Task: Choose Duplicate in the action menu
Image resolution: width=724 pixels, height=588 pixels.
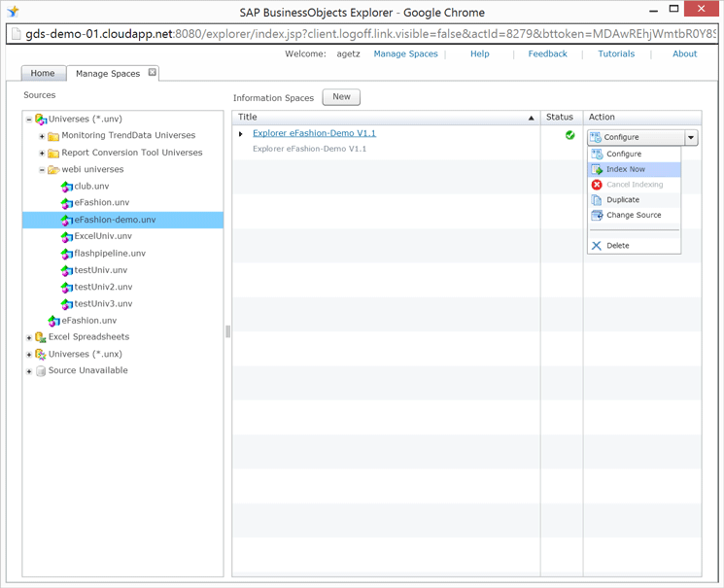Action: [634, 199]
